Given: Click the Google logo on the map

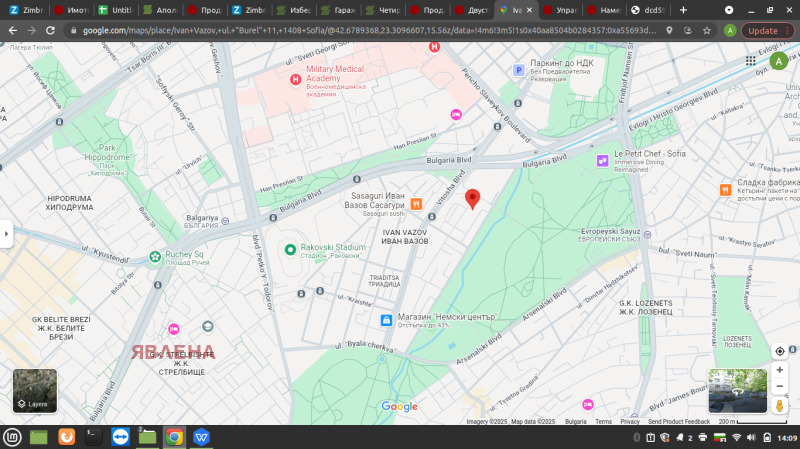Looking at the screenshot, I should (x=399, y=406).
